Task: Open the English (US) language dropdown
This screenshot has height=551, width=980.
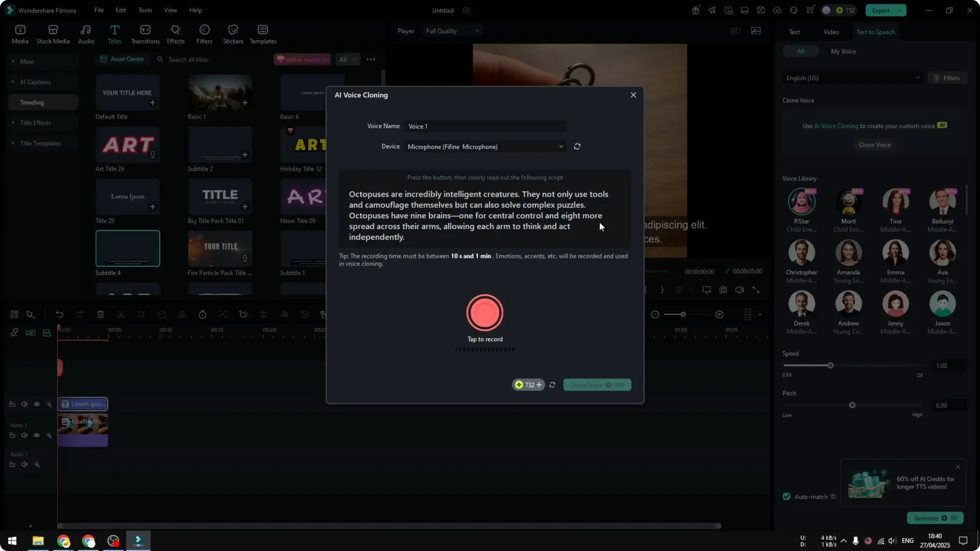Action: [852, 78]
